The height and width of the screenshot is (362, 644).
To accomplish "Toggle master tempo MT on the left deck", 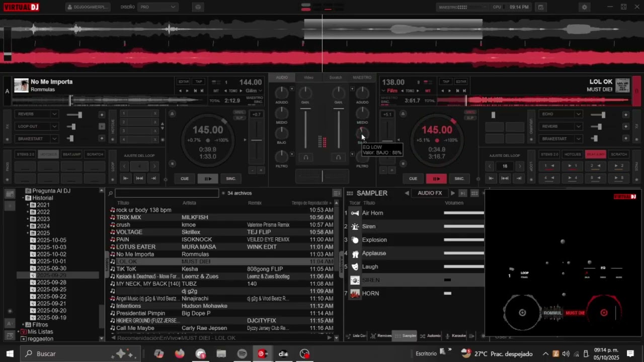I will point(216,91).
